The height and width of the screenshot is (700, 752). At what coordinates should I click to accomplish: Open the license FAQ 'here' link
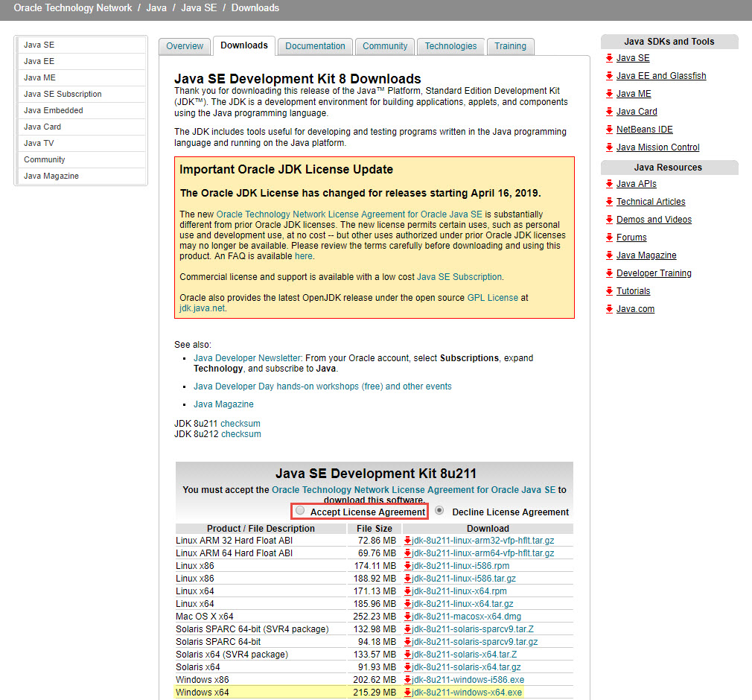pos(304,256)
